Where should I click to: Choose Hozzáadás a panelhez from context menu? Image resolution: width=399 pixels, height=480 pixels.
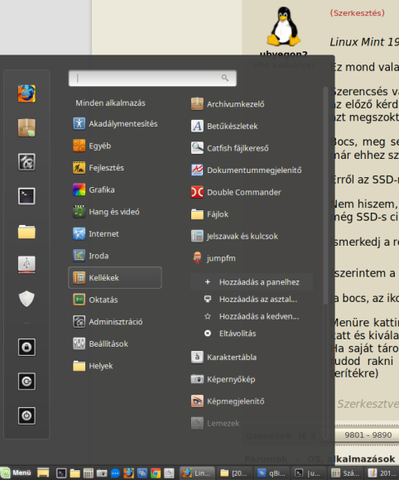252,282
